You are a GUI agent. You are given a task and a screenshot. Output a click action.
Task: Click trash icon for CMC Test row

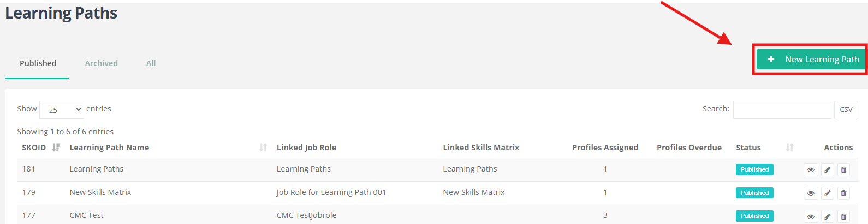tap(843, 216)
